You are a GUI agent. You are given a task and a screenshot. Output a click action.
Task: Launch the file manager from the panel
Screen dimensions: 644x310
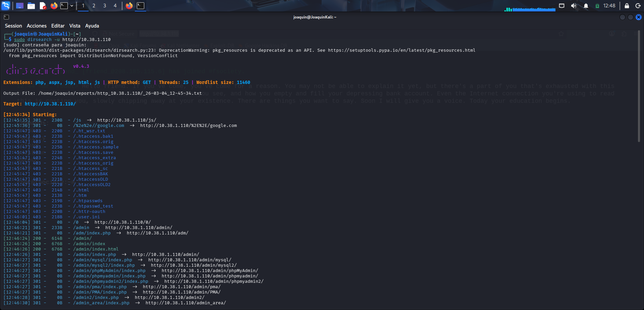click(x=31, y=5)
